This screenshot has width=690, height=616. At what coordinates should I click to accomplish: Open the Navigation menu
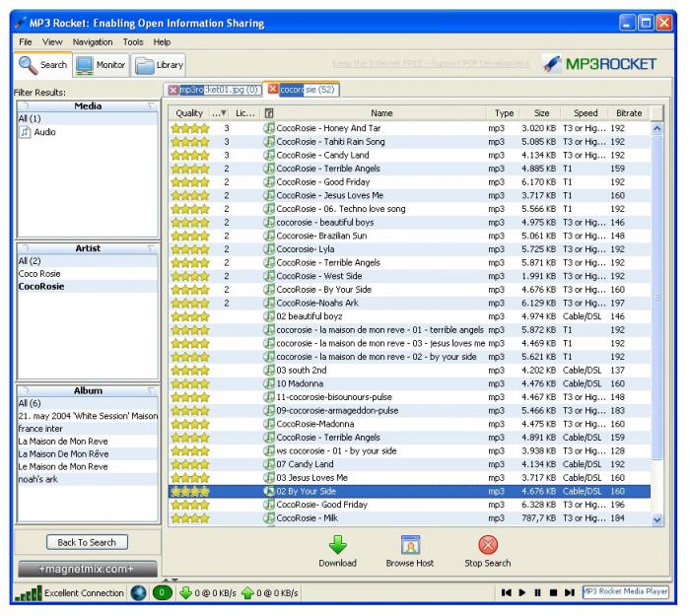93,42
